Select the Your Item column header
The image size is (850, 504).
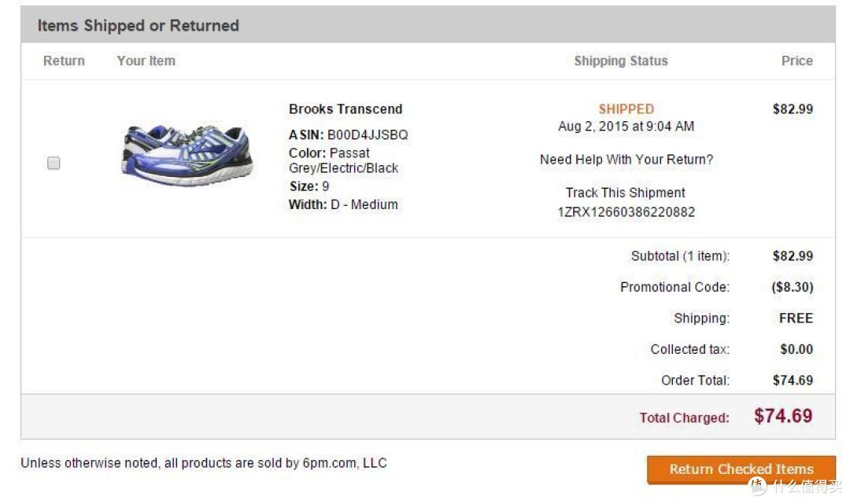[146, 61]
